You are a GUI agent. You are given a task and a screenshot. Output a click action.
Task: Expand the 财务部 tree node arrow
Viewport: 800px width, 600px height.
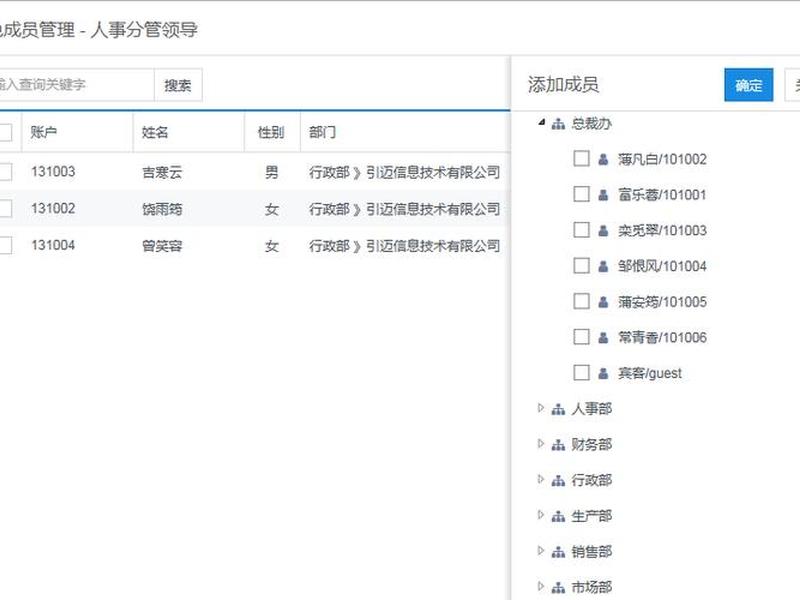pyautogui.click(x=541, y=444)
